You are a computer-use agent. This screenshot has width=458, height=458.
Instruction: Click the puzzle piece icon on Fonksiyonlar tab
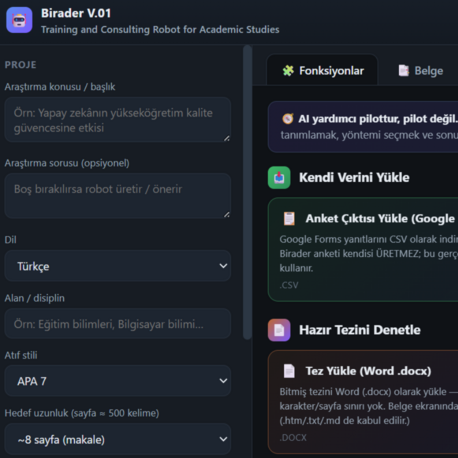[x=288, y=71]
